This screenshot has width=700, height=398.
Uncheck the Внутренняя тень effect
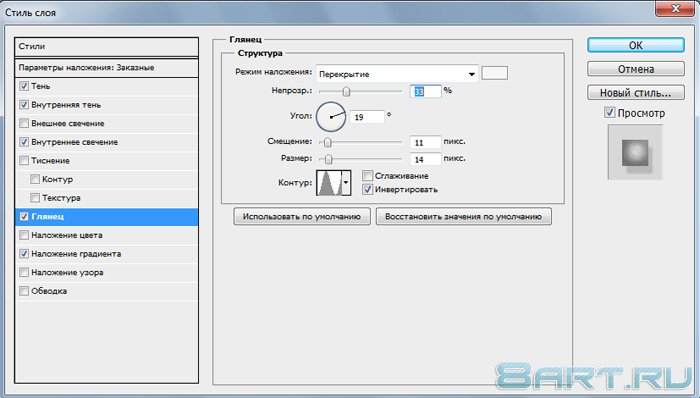(24, 105)
